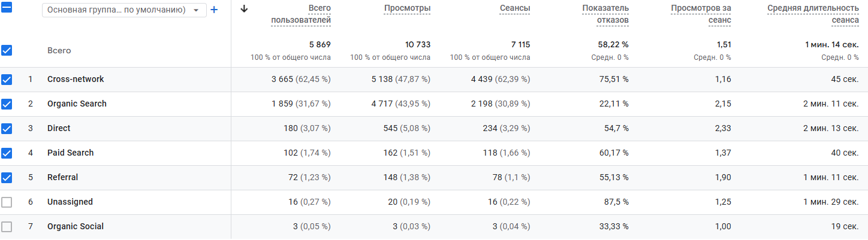This screenshot has width=868, height=240.
Task: Sort by Всего пользователей column header
Action: click(301, 14)
